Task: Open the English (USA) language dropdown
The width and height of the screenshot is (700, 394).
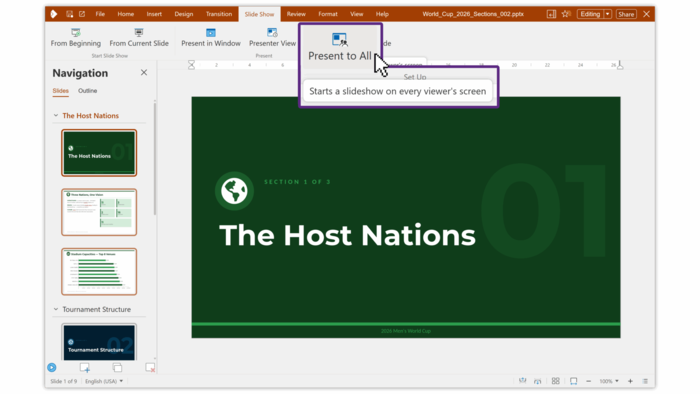Action: 104,381
